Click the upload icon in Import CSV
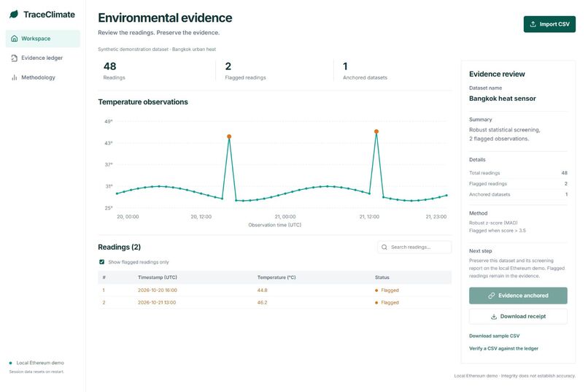The height and width of the screenshot is (392, 588). 533,24
